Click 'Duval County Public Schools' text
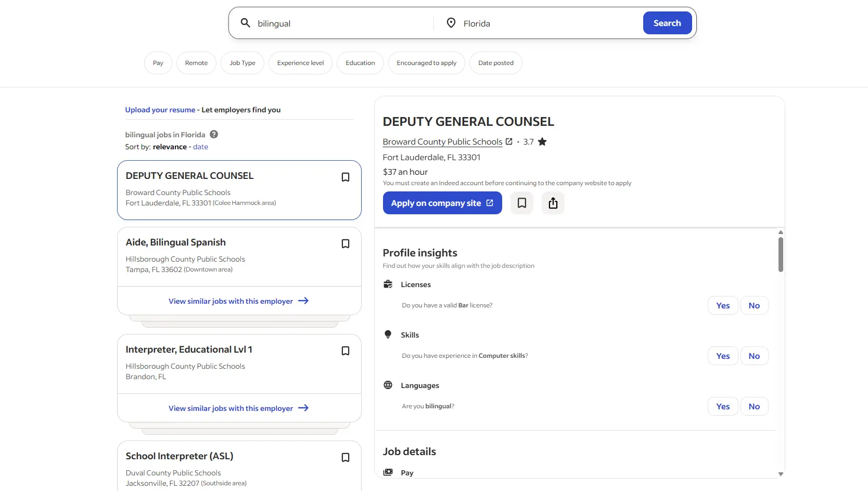Image resolution: width=868 pixels, height=491 pixels. (173, 473)
